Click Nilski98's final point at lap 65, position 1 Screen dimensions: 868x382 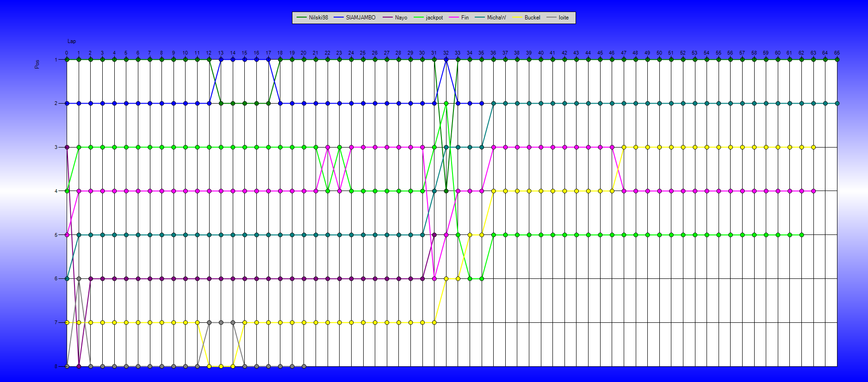coord(837,60)
